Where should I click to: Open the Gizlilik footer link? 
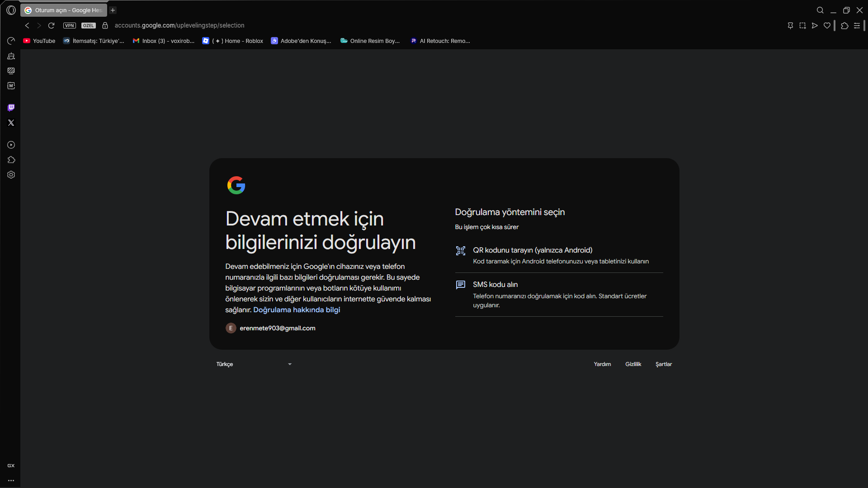[633, 364]
